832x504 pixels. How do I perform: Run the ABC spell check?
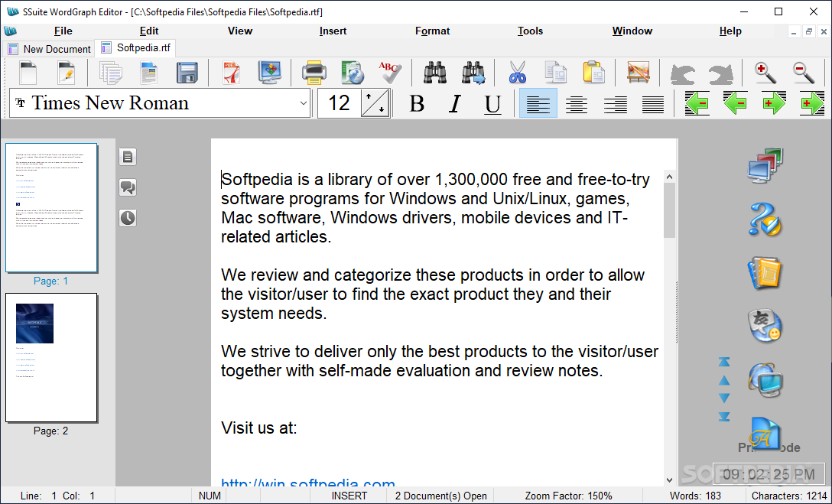coord(390,73)
